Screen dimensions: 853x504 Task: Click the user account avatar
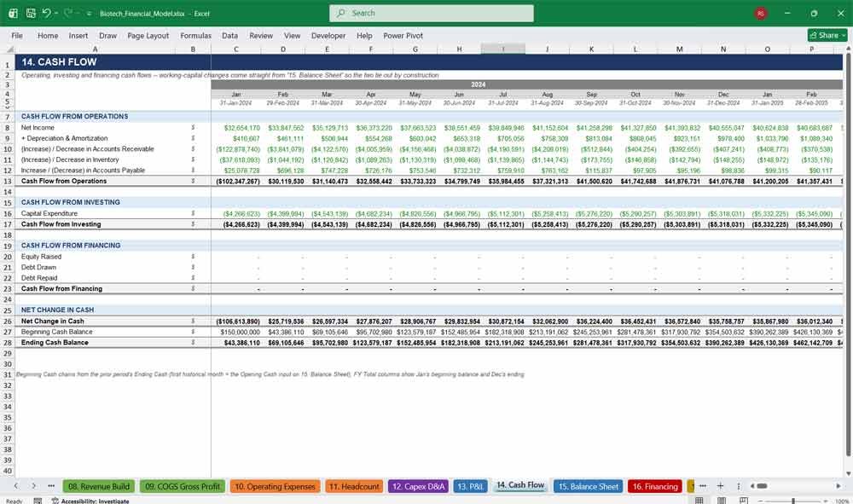click(761, 13)
